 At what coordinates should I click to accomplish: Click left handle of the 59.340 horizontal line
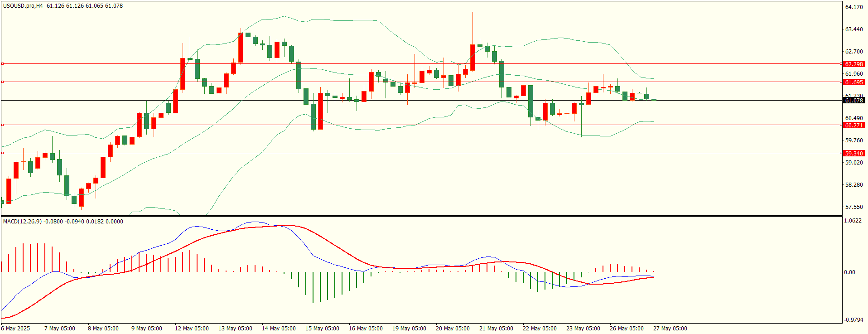(x=3, y=153)
